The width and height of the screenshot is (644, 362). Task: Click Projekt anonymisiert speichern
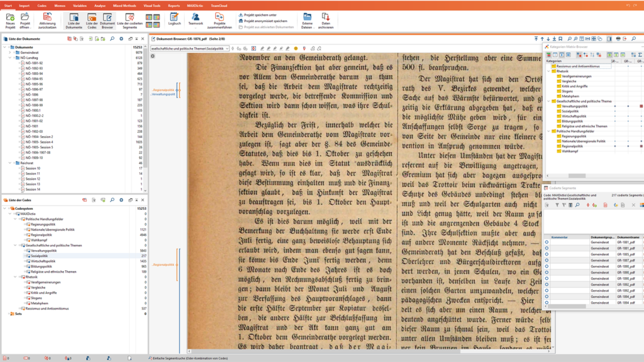coord(264,21)
